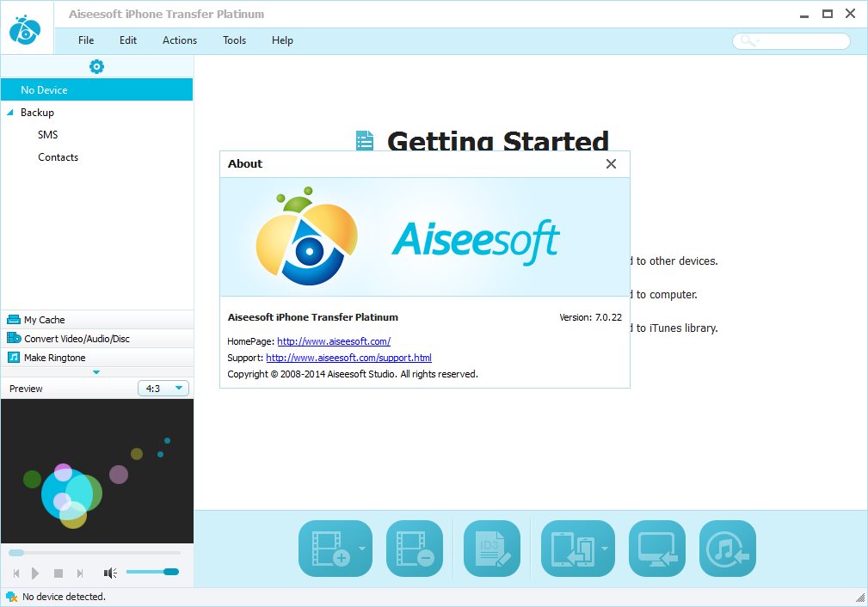
Task: Click the 'No device detected.' status text
Action: [64, 597]
